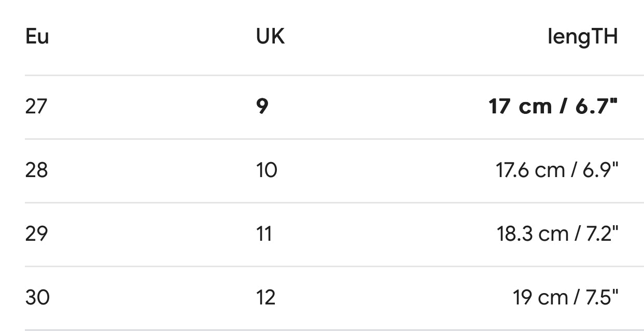Viewport: 644px width, 335px height.
Task: Select EU size 28 cell
Action: pos(36,170)
